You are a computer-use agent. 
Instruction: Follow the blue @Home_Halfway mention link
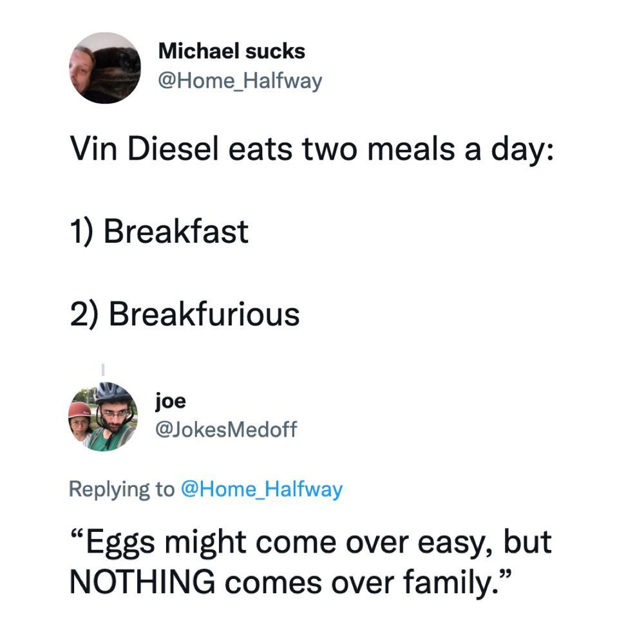pyautogui.click(x=262, y=489)
